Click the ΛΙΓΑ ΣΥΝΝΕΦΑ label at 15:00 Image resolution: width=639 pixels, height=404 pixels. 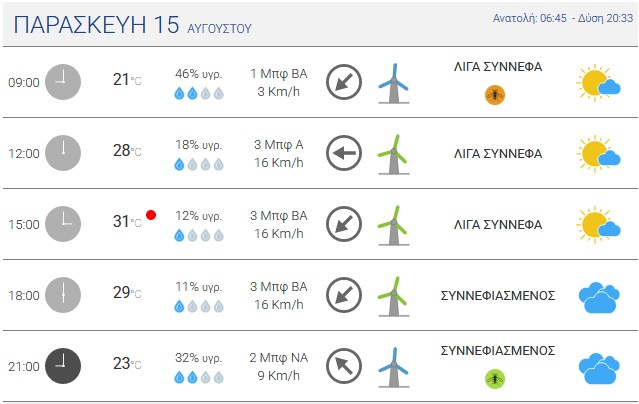click(498, 224)
